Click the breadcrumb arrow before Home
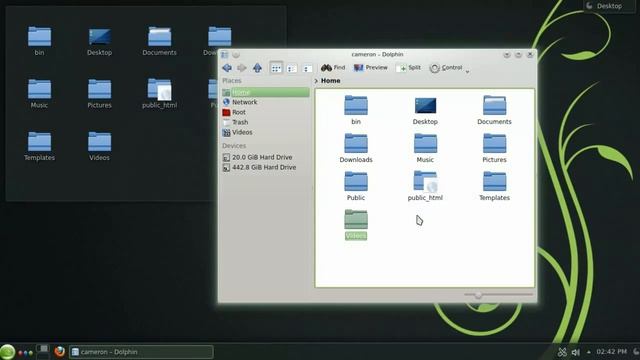 (316, 81)
